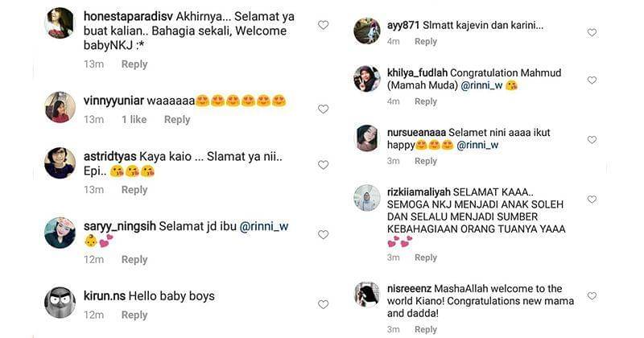Tap heart on vinnyyuniar's comment
The width and height of the screenshot is (644, 338).
pos(323,109)
